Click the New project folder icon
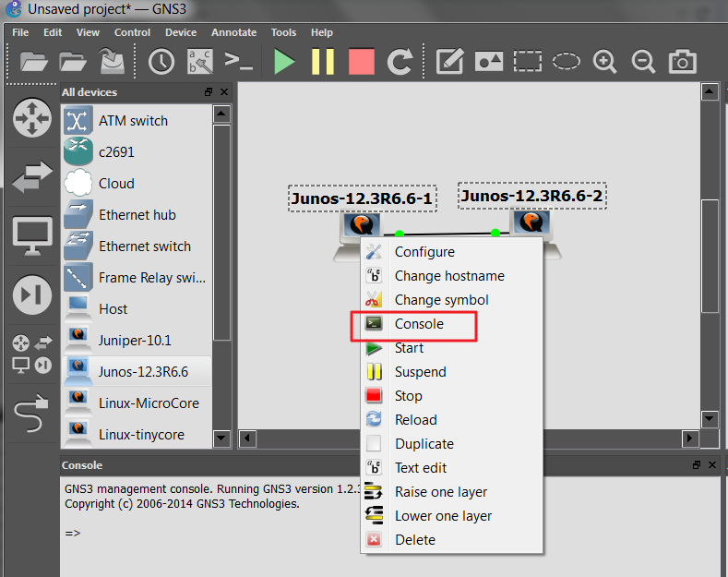Image resolution: width=728 pixels, height=577 pixels. [33, 61]
